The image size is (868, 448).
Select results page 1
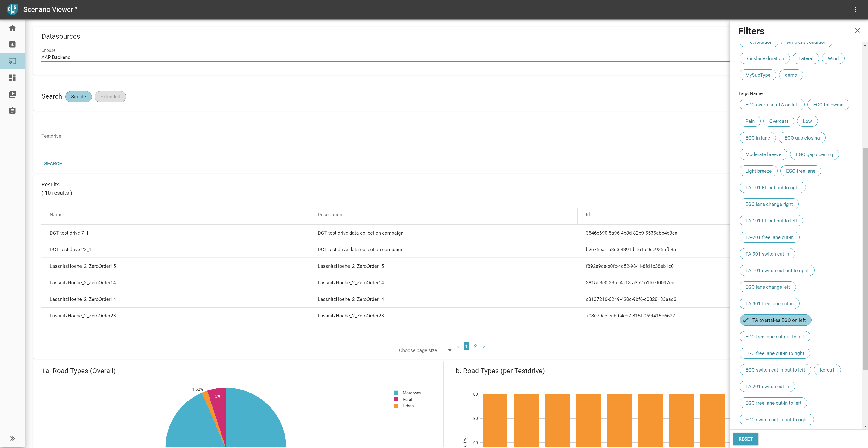(x=466, y=346)
